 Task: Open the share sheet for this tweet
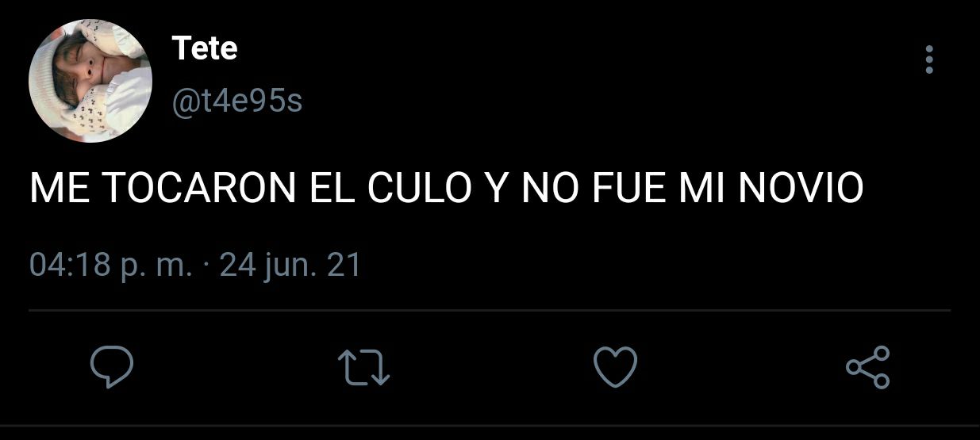(868, 368)
